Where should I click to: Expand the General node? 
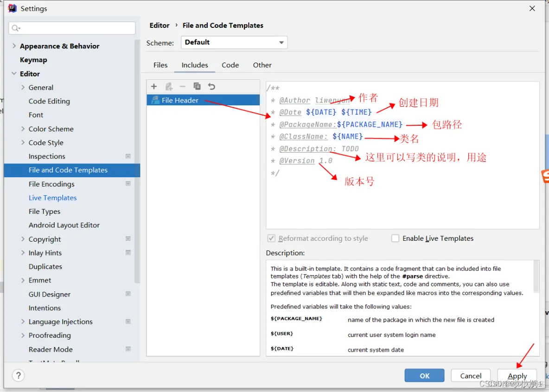pos(23,87)
